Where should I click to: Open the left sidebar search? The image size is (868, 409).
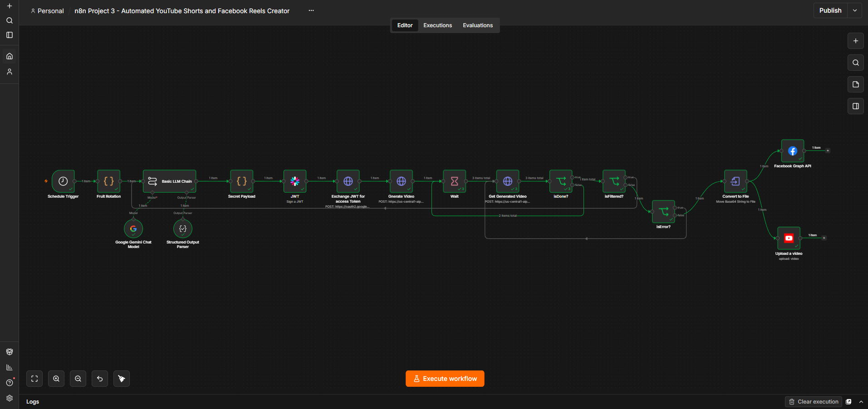[10, 20]
